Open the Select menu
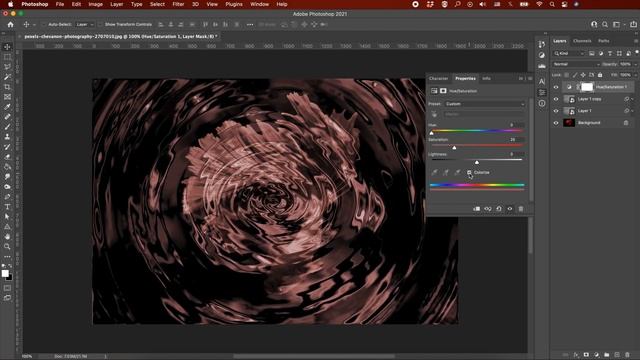640x360 pixels. pos(157,4)
